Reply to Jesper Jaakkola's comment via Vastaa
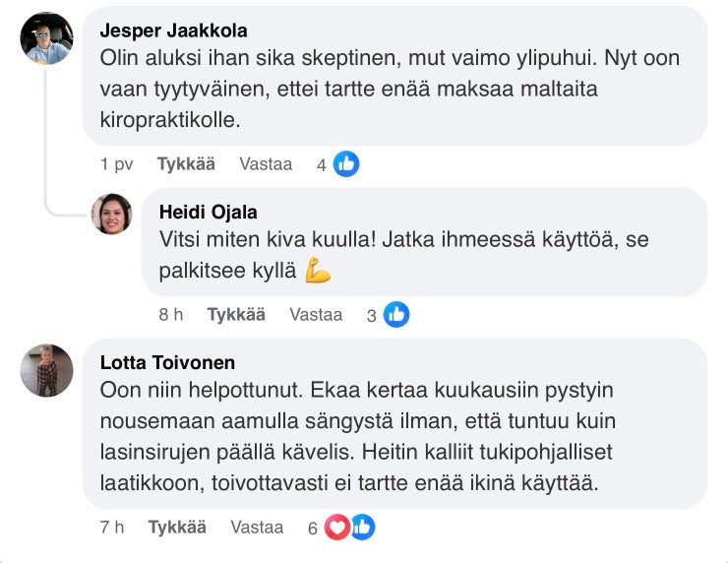Image resolution: width=728 pixels, height=563 pixels. coord(266,164)
